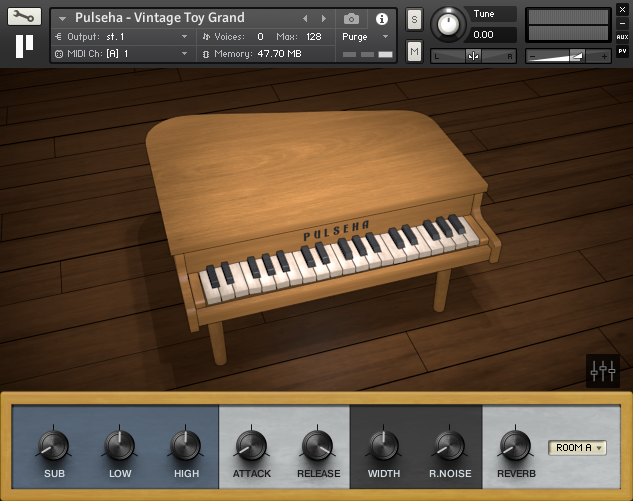Click the RELEASE knob

tap(318, 445)
